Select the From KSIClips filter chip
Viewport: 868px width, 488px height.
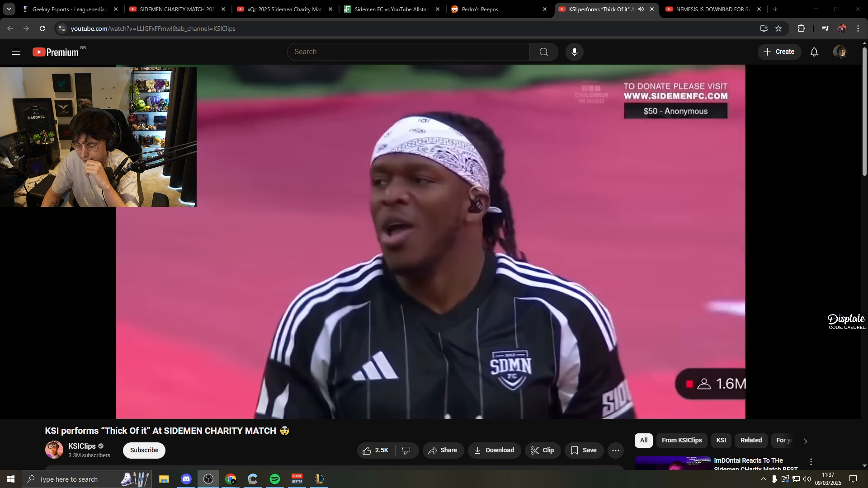pyautogui.click(x=681, y=441)
